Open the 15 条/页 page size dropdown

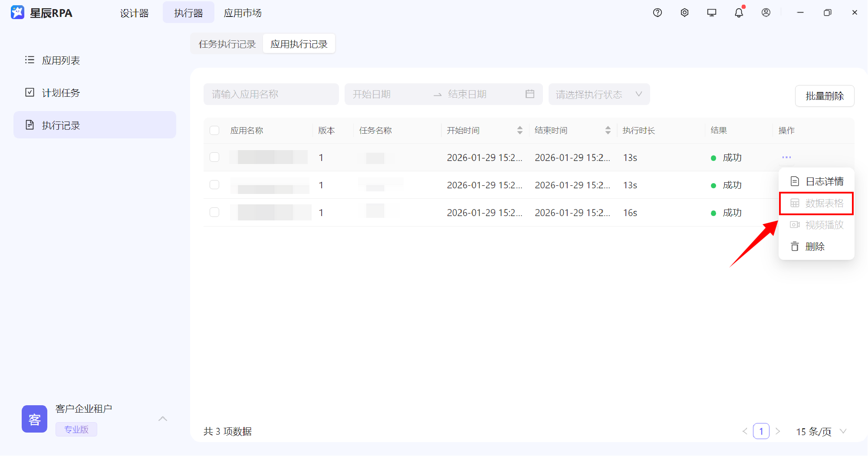pyautogui.click(x=821, y=431)
